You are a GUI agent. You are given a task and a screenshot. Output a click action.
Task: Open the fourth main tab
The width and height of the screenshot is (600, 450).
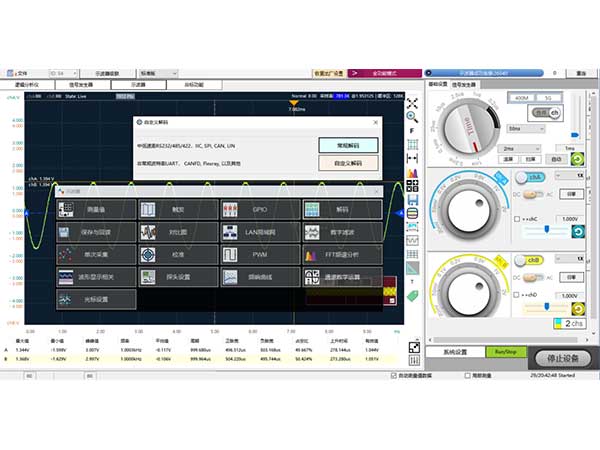pos(194,85)
